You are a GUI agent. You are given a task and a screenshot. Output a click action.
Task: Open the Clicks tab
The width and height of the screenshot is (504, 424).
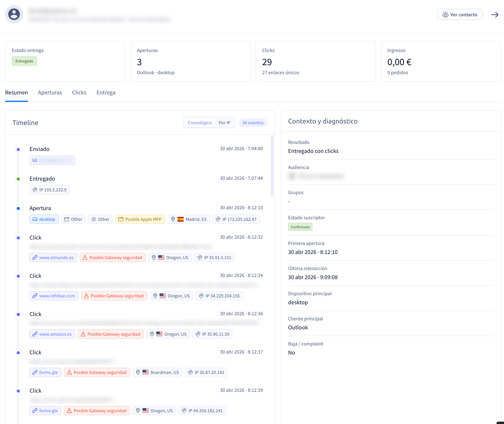[79, 92]
